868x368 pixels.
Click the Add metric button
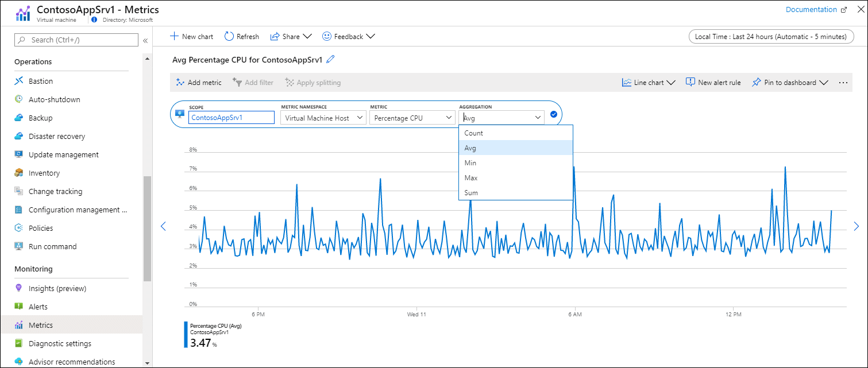pyautogui.click(x=199, y=83)
